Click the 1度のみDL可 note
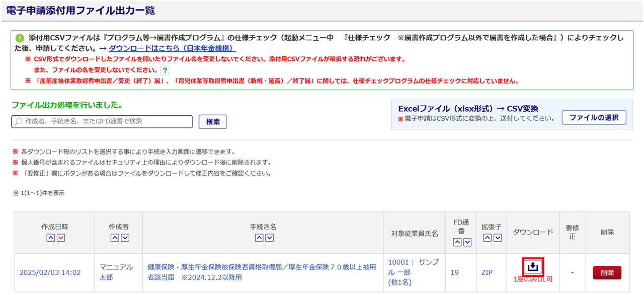The image size is (644, 295). pos(533,279)
